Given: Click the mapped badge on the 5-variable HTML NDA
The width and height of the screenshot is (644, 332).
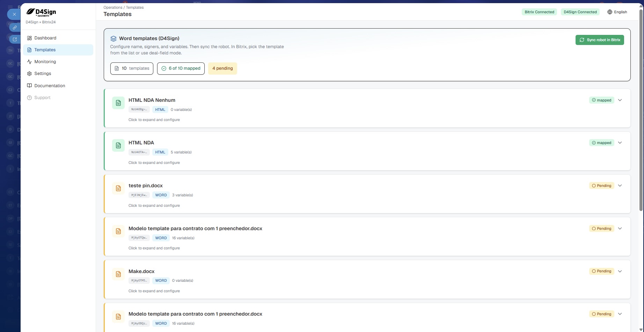Looking at the screenshot, I should (601, 143).
